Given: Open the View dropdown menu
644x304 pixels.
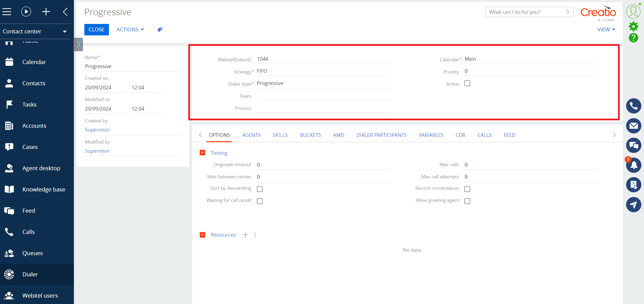Looking at the screenshot, I should point(606,30).
